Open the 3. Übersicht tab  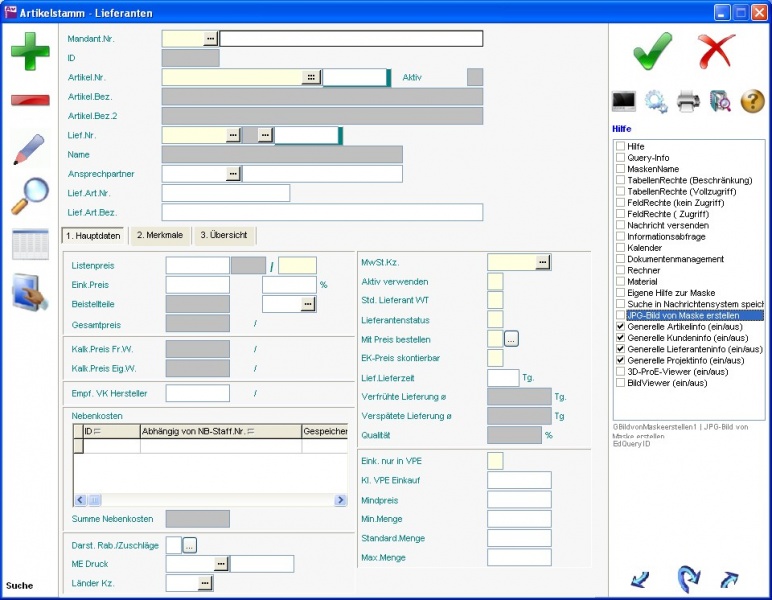point(225,235)
